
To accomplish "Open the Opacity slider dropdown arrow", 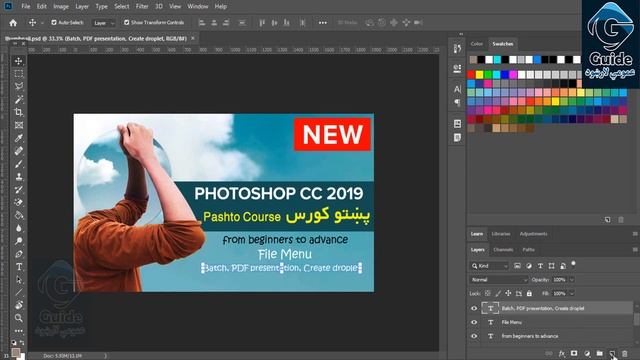I will 572,280.
